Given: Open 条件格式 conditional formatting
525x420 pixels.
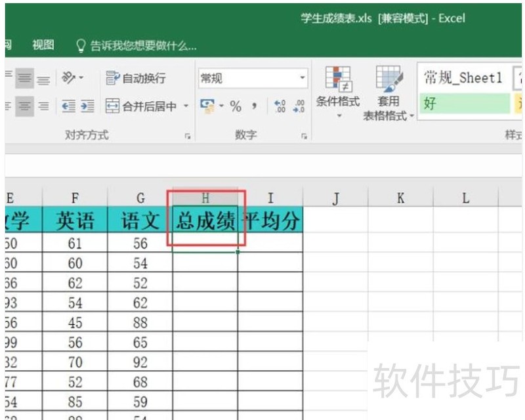Looking at the screenshot, I should coord(338,92).
